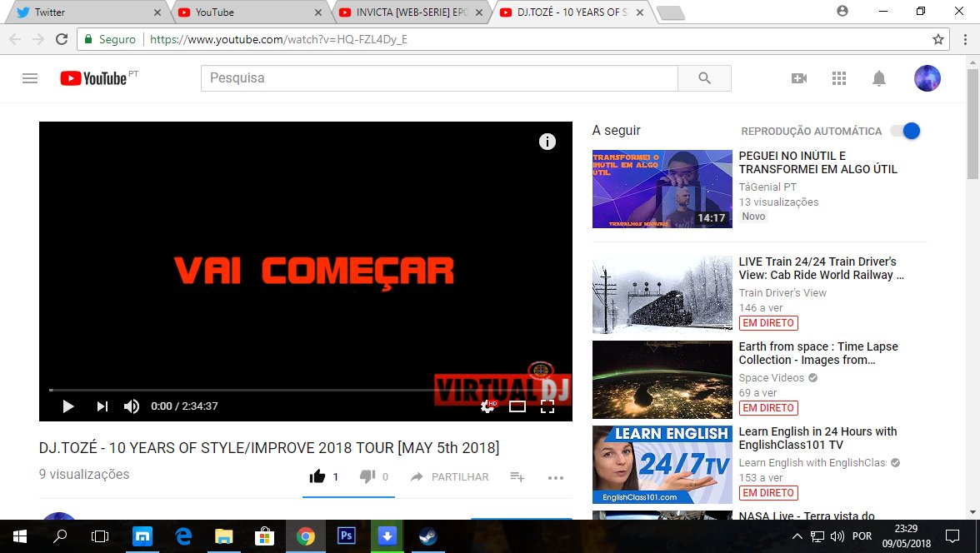Switch to the INVICTA WEB-SERIE tab
The image size is (980, 553).
click(409, 12)
